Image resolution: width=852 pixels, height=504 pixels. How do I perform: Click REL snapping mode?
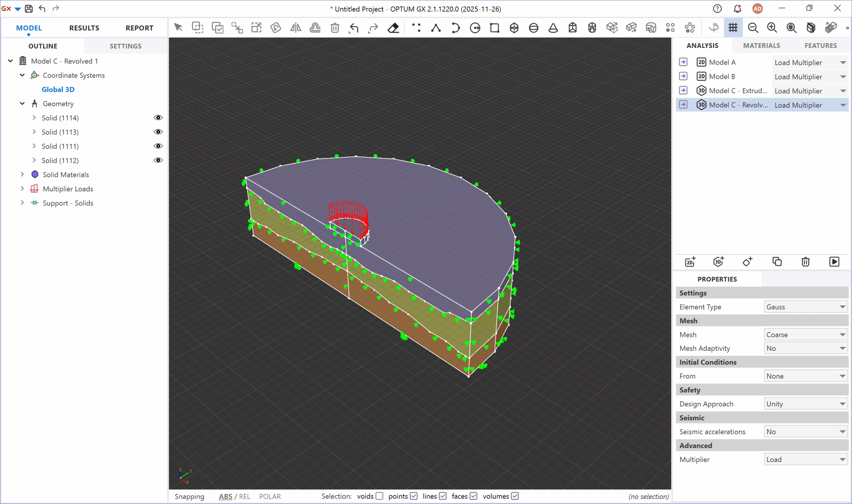[244, 496]
